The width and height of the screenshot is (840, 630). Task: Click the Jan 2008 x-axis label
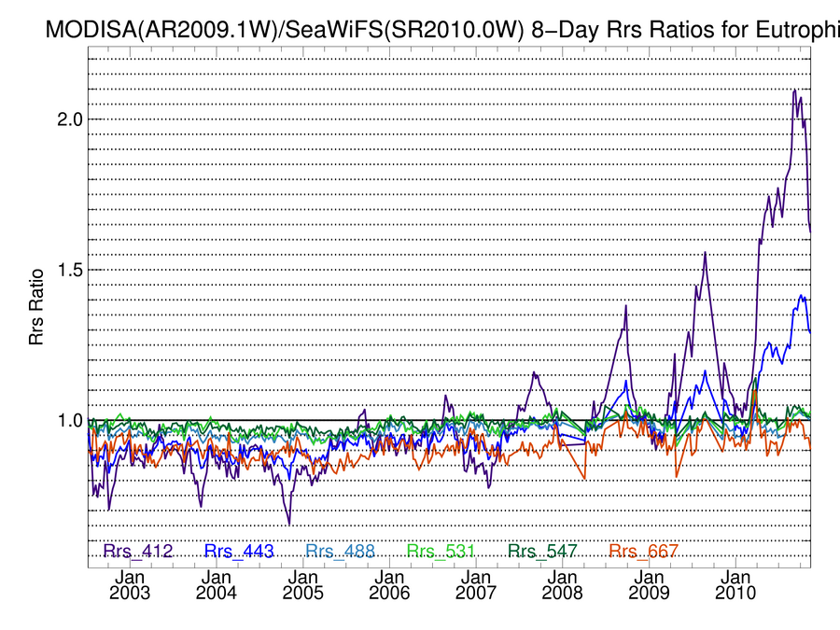pyautogui.click(x=563, y=585)
